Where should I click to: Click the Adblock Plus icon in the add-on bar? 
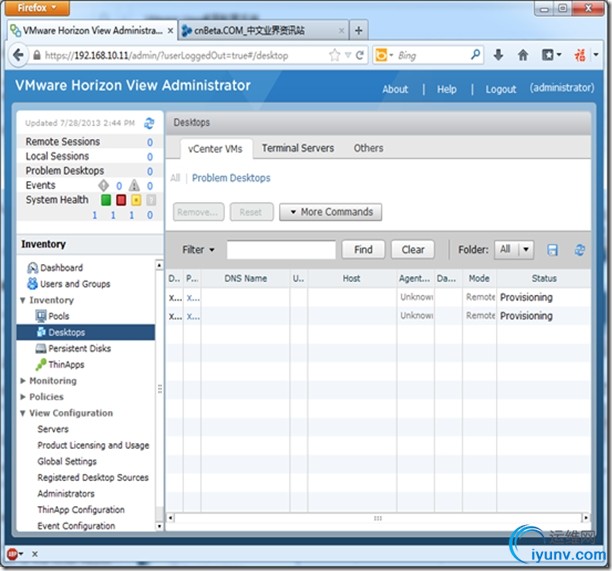(x=12, y=554)
